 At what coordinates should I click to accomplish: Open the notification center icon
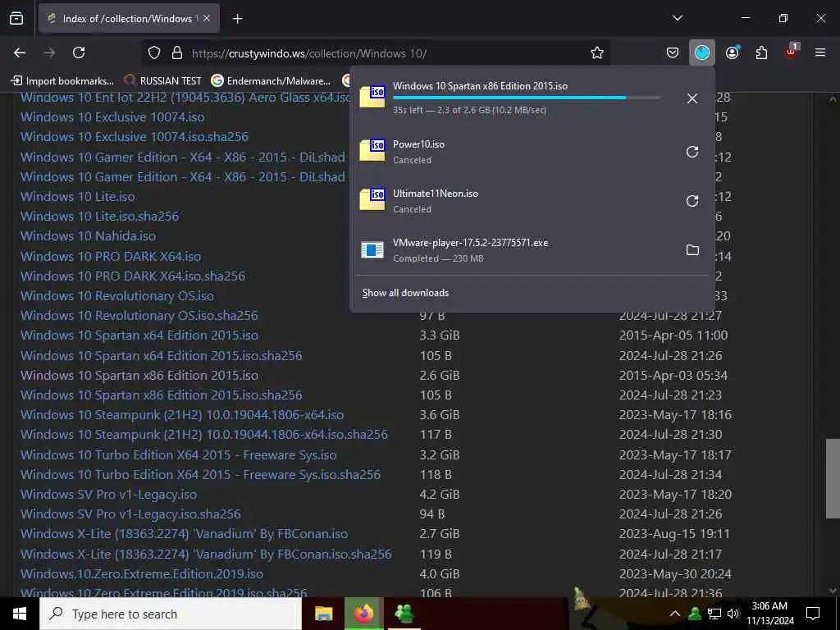[x=813, y=614]
